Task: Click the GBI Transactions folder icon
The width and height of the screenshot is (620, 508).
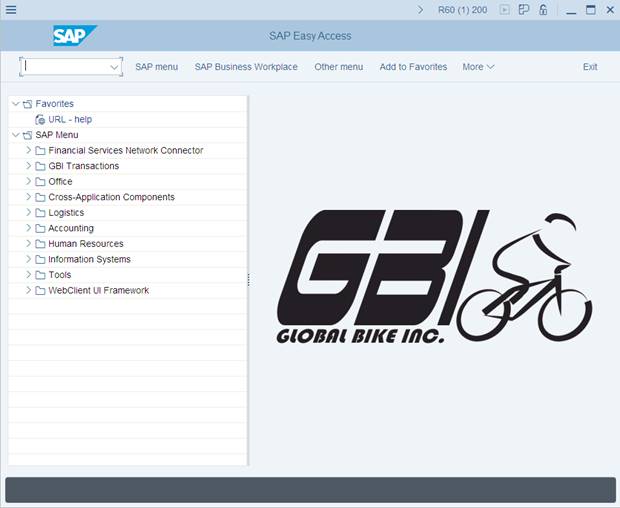Action: pos(40,166)
